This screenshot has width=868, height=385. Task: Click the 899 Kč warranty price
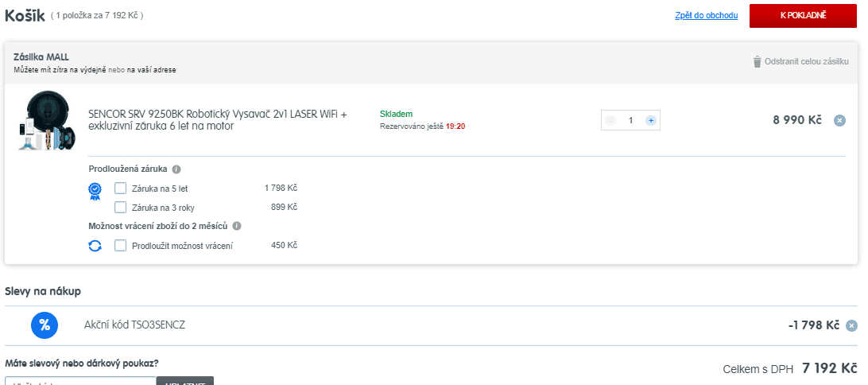pyautogui.click(x=285, y=207)
